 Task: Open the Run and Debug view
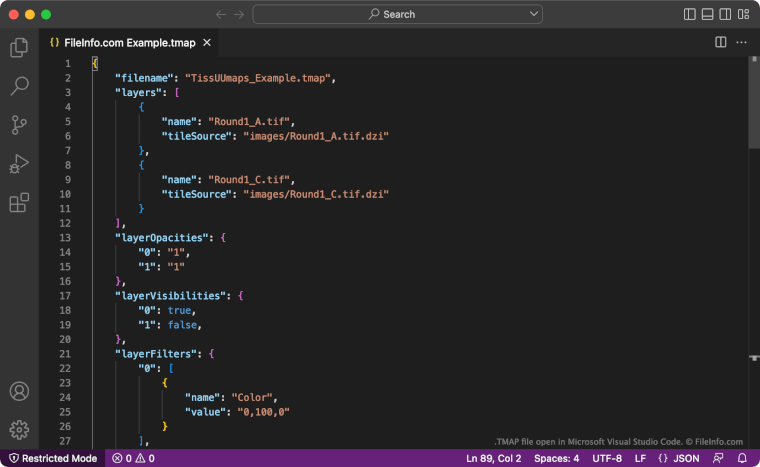pyautogui.click(x=18, y=164)
